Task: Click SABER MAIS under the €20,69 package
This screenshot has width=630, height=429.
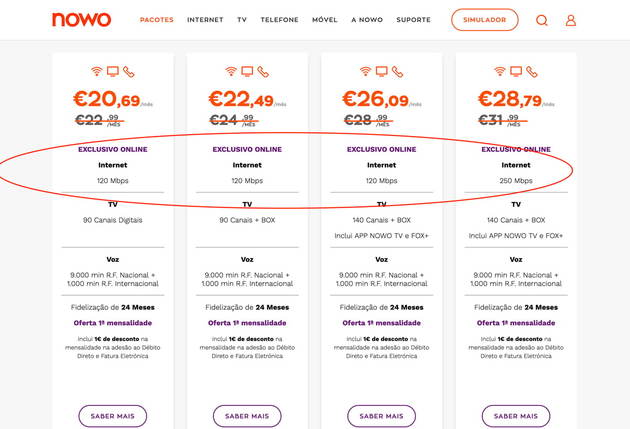Action: 113,416
